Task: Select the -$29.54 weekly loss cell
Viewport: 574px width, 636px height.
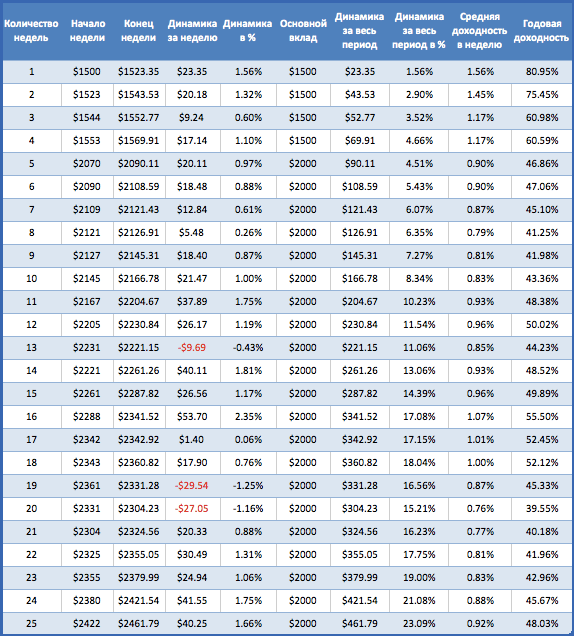Action: coord(192,486)
